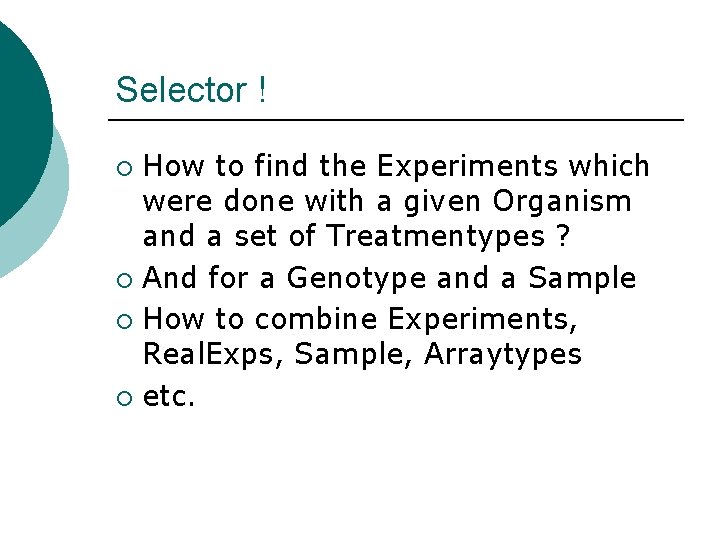The height and width of the screenshot is (540, 720).
Task: Click the 'Selector !' slide title
Action: [x=191, y=90]
